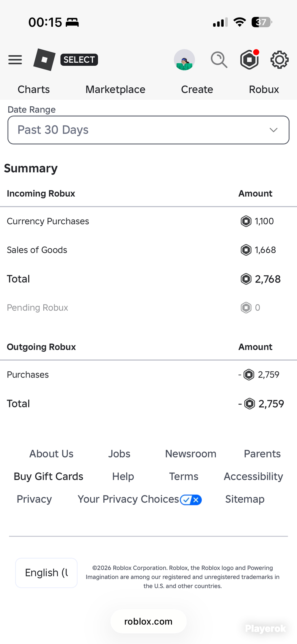
Task: Open the English language selector
Action: point(46,573)
